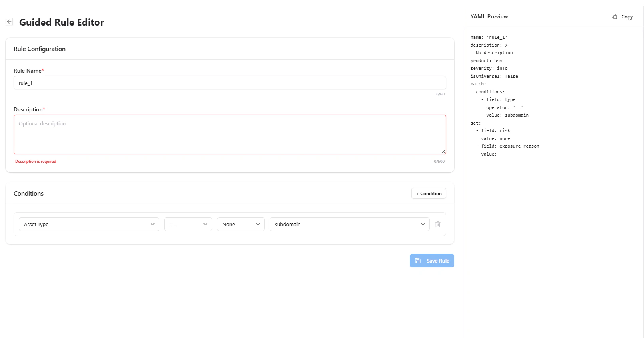The image size is (644, 338).
Task: Click the 6/60 character counter
Action: tap(440, 94)
